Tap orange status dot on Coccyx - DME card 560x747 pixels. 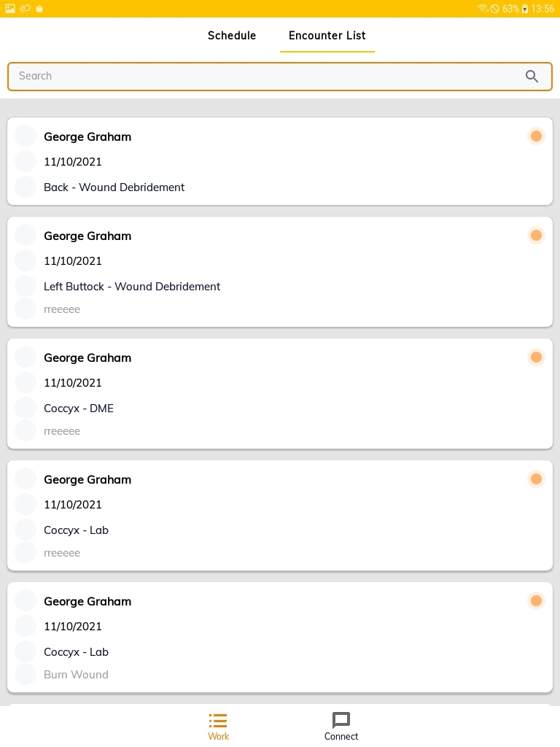point(536,357)
